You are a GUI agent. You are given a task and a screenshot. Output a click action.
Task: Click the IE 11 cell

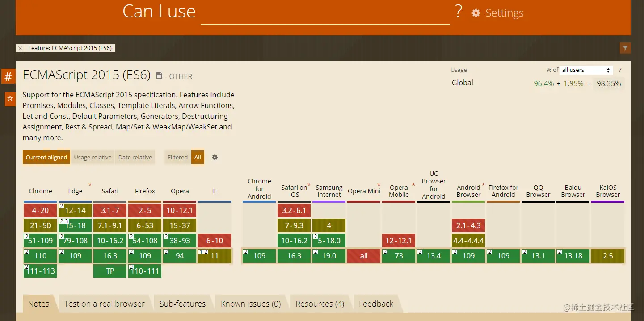[215, 256]
